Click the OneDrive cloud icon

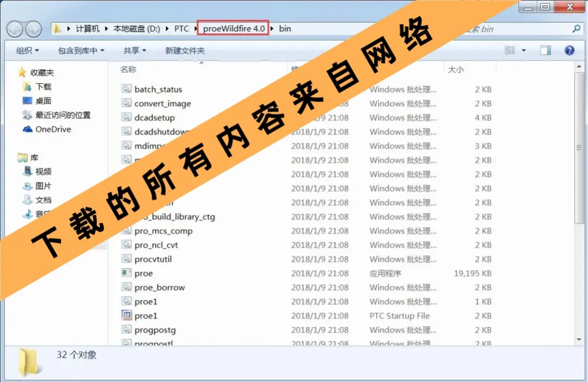point(27,129)
